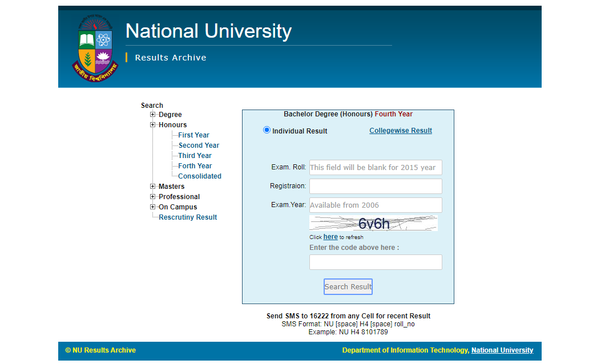
Task: Expand the Professional tree node
Action: (152, 197)
